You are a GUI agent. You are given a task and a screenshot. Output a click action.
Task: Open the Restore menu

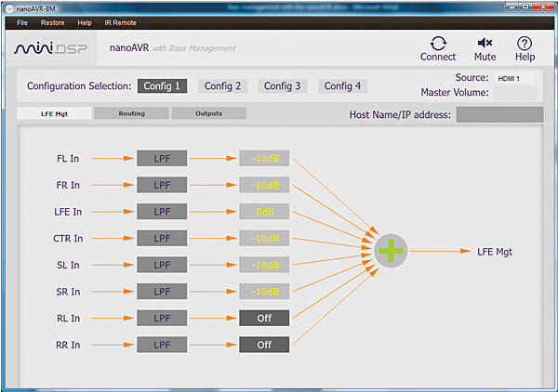(52, 22)
